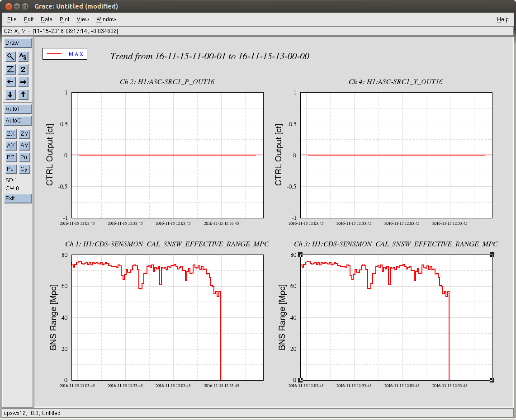The image size is (516, 420).
Task: Click the 'Ch 4: H1:ASC-SRC1_Y_OUT16' graph title
Action: [x=396, y=82]
